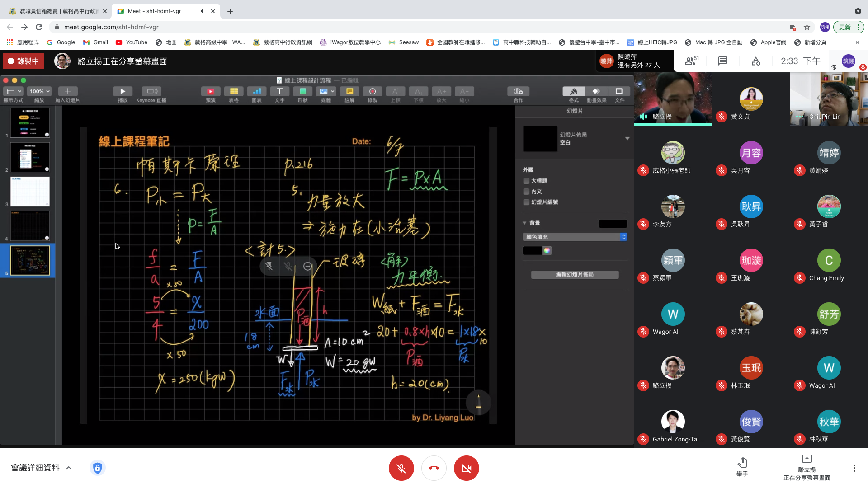
Task: Select 駱立揚's video tile
Action: point(673,98)
